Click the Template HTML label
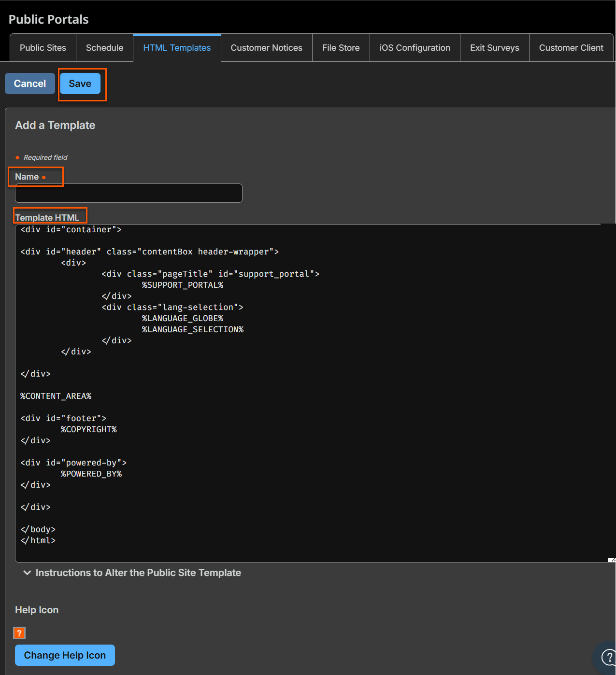 47,218
